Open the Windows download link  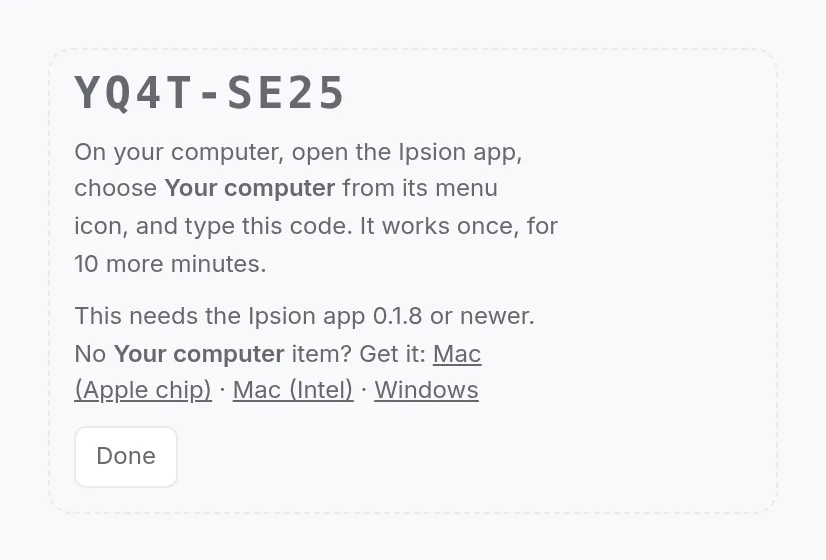pyautogui.click(x=427, y=390)
